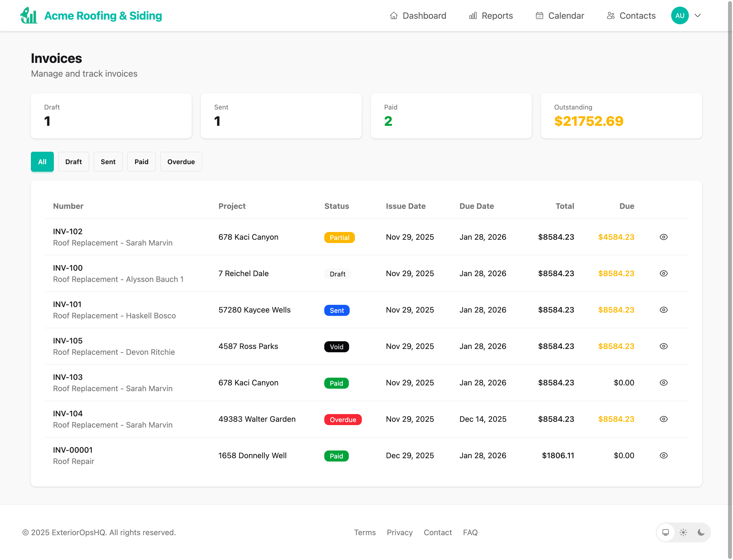733x560 pixels.
Task: Open the Terms page link
Action: 365,532
